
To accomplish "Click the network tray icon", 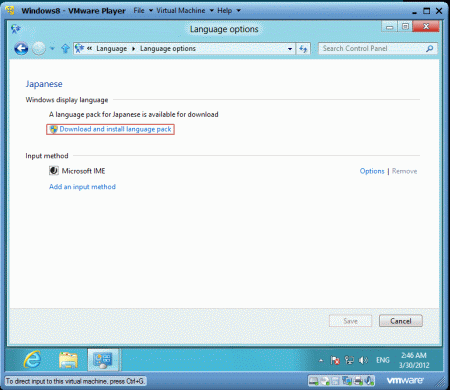I will (349, 360).
